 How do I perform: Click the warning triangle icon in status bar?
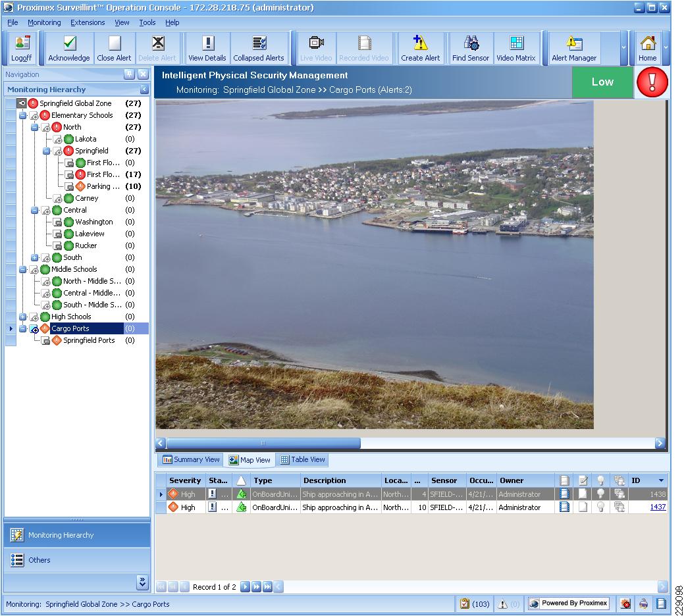(x=503, y=603)
